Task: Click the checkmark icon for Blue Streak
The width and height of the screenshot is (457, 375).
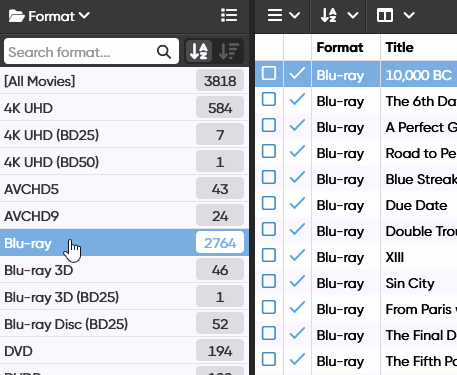Action: 297,177
